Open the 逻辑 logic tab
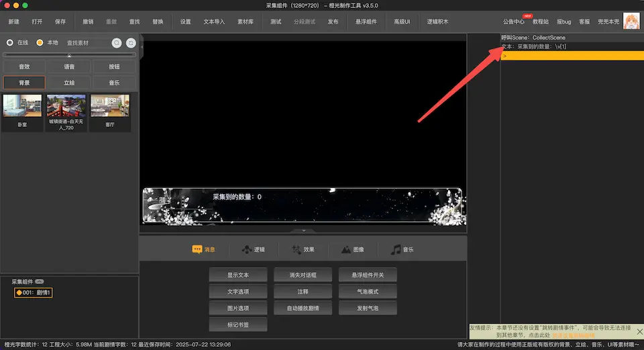Image resolution: width=644 pixels, height=350 pixels. point(252,249)
